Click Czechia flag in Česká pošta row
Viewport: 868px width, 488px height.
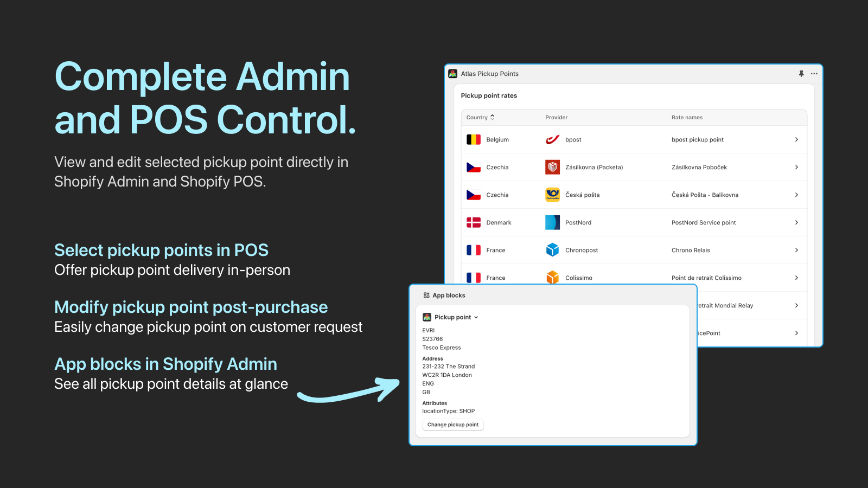pyautogui.click(x=474, y=195)
